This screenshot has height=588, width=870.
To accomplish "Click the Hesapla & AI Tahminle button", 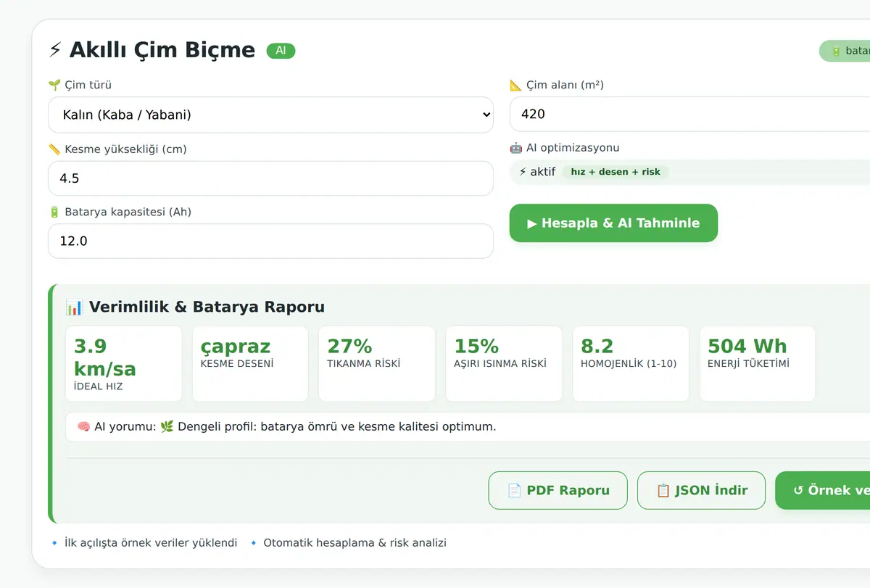I will click(613, 223).
